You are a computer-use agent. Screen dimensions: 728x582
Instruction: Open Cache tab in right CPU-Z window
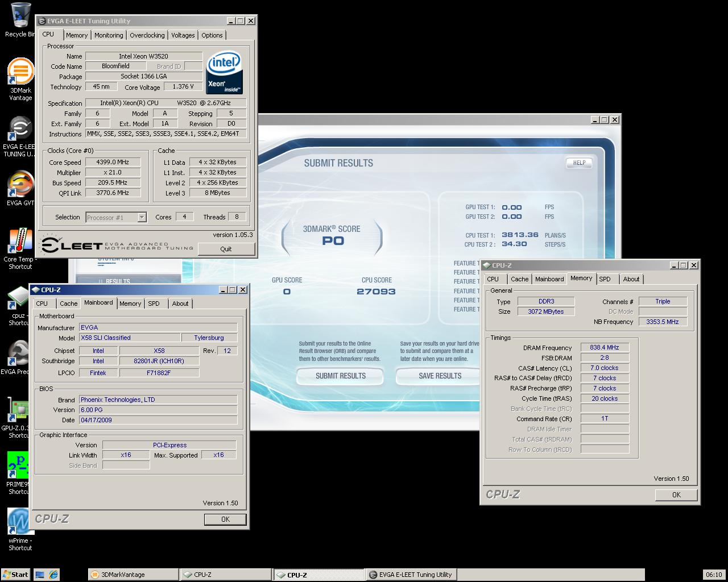(x=519, y=279)
